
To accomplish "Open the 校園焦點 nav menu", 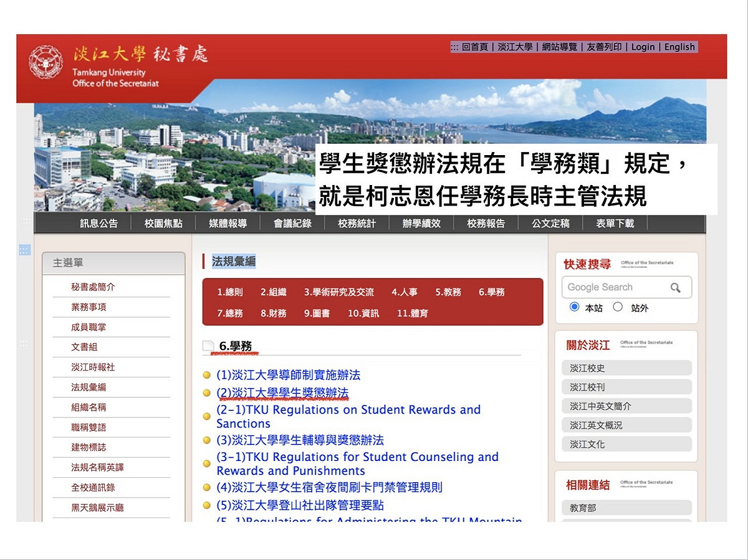I will tap(163, 224).
